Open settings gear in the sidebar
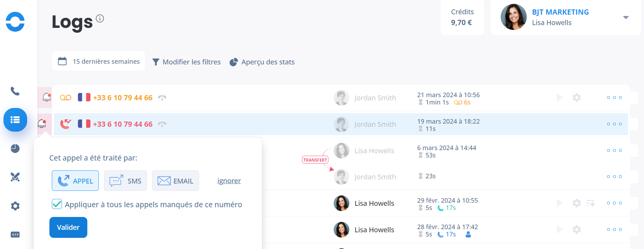 (15, 206)
